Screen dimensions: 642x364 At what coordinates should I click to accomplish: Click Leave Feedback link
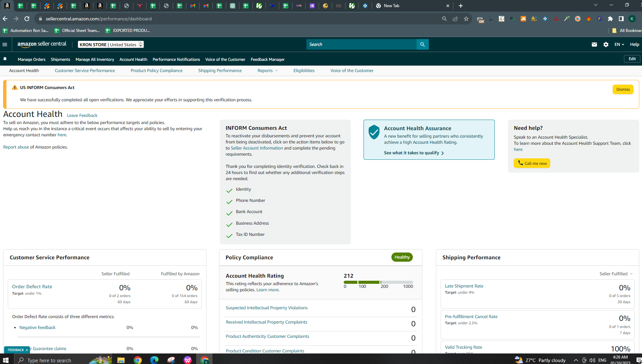(82, 116)
